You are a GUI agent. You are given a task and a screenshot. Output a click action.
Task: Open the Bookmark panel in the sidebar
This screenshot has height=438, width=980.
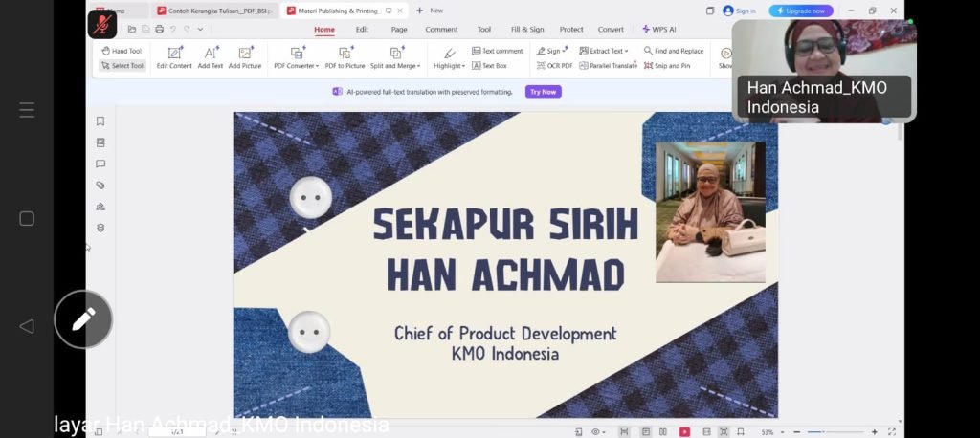pyautogui.click(x=100, y=121)
